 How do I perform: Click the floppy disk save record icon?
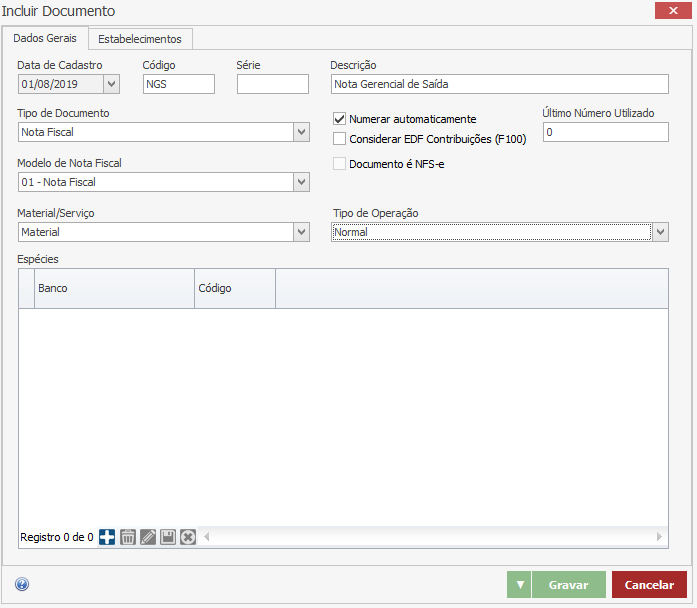tap(168, 537)
